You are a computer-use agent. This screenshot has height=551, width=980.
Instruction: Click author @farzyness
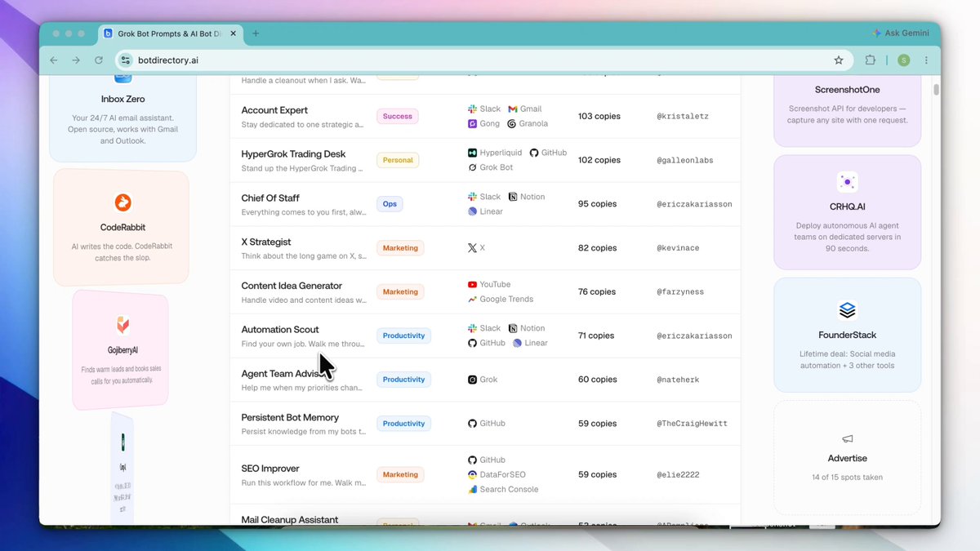tap(680, 292)
